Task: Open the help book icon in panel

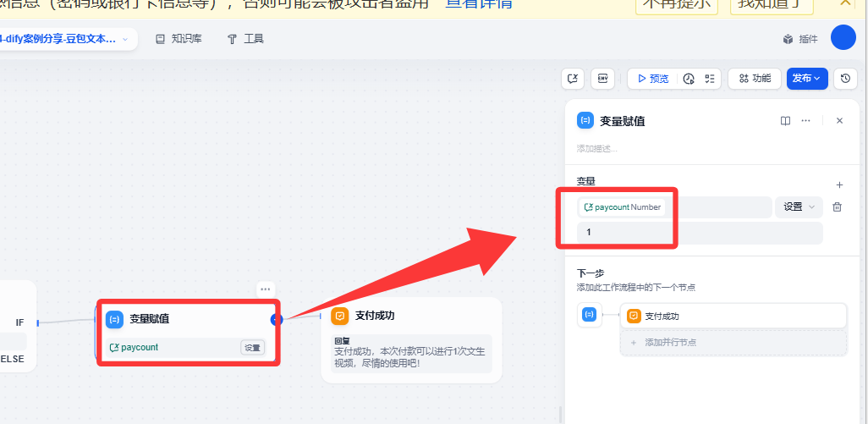Action: pyautogui.click(x=786, y=121)
